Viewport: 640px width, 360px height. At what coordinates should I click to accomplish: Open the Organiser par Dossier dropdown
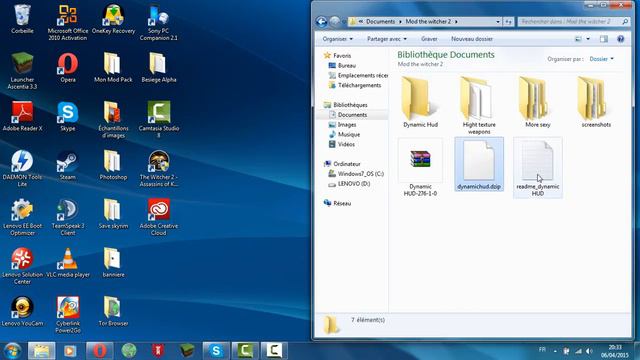tap(602, 59)
